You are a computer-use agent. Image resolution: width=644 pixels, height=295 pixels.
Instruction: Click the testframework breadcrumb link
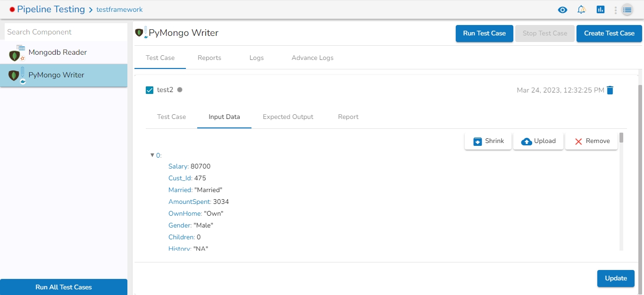(119, 9)
